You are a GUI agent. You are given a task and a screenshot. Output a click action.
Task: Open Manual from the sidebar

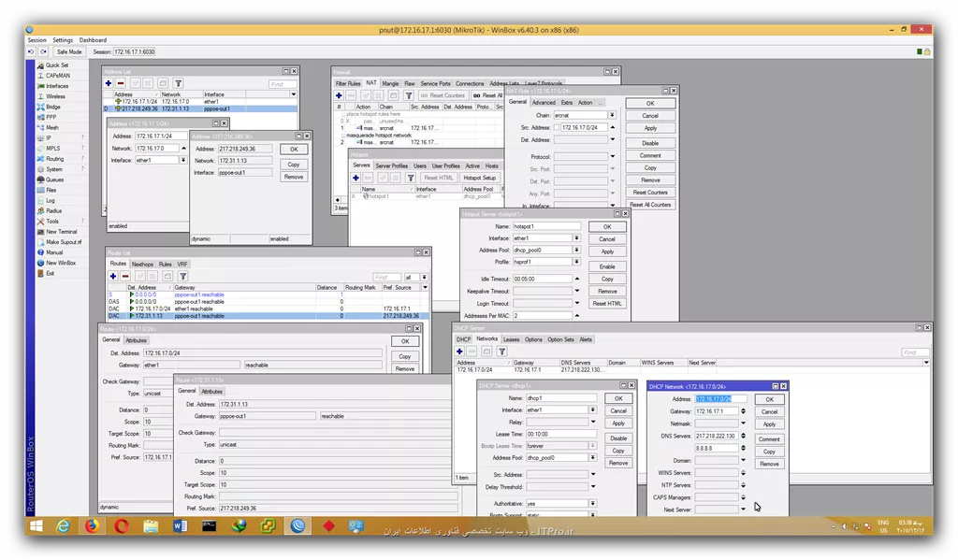point(53,252)
